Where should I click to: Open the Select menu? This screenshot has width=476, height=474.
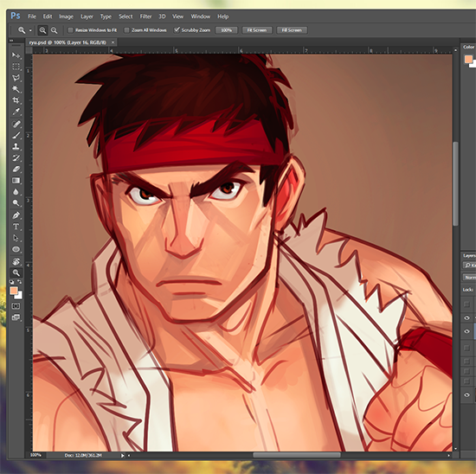pos(125,16)
